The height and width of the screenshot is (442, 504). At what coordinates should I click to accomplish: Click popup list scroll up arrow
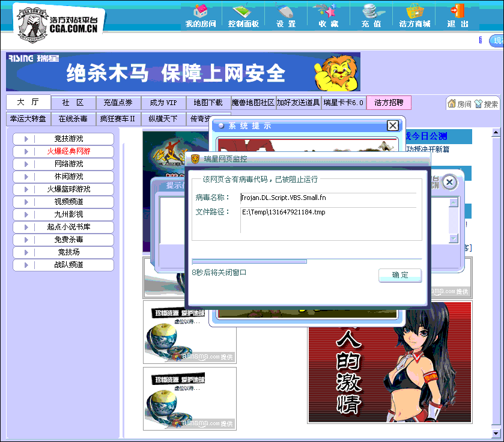coord(454,203)
